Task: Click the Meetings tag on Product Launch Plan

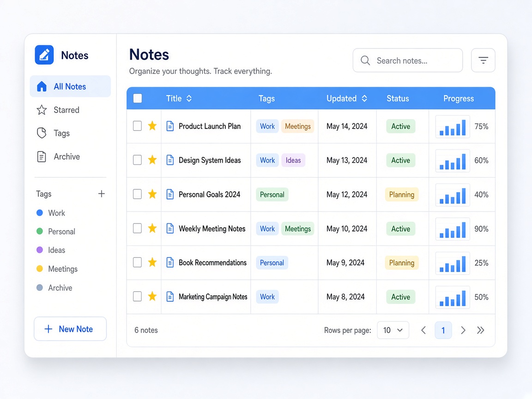Action: pyautogui.click(x=297, y=126)
